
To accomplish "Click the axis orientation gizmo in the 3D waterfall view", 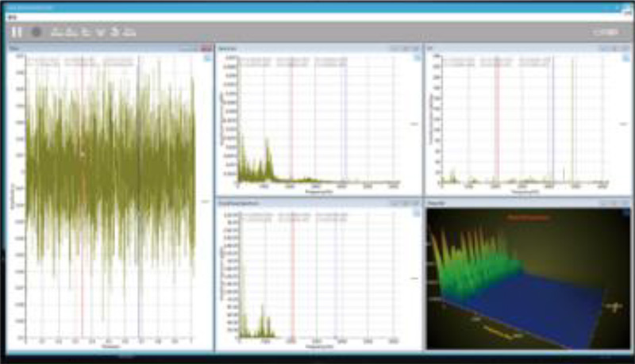I will coord(614,307).
